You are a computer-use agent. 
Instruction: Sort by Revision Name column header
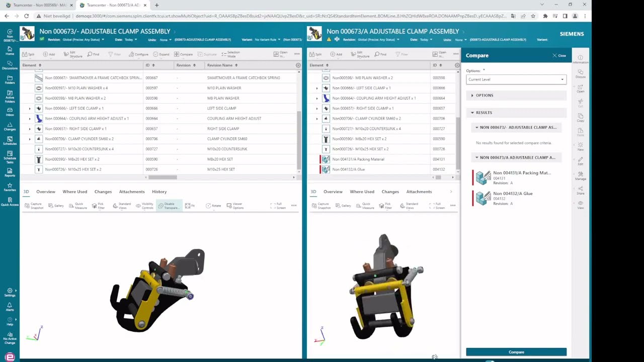222,65
